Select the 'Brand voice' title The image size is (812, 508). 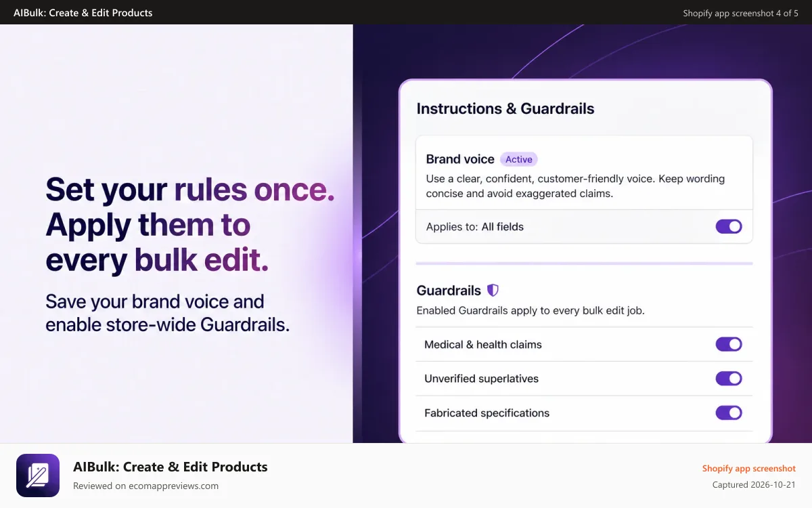click(x=460, y=159)
